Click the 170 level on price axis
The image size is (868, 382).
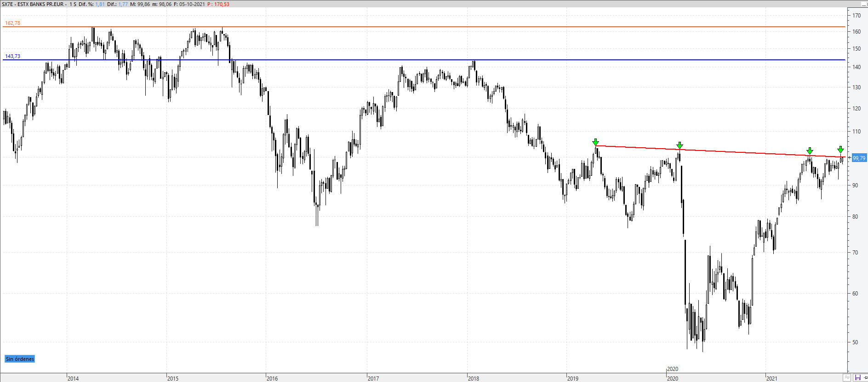coord(857,15)
